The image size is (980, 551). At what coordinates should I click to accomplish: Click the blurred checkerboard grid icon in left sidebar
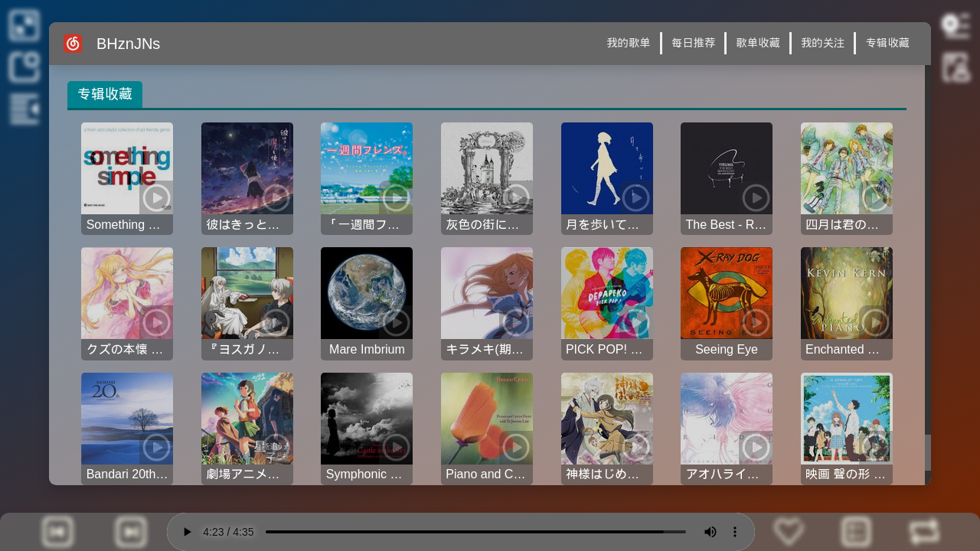click(x=24, y=25)
